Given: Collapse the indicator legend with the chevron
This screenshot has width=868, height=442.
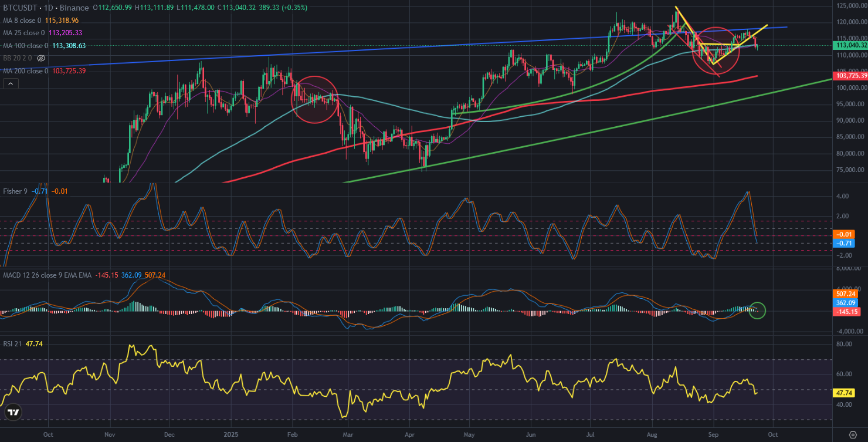Looking at the screenshot, I should click(11, 84).
